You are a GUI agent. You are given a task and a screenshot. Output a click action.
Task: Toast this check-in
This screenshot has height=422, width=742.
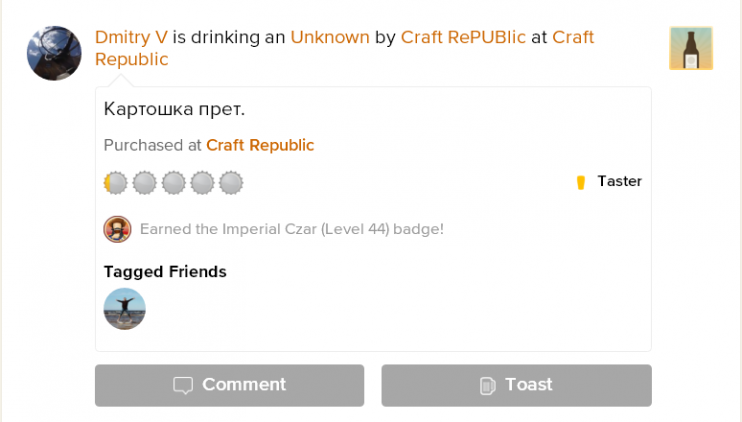coord(516,385)
